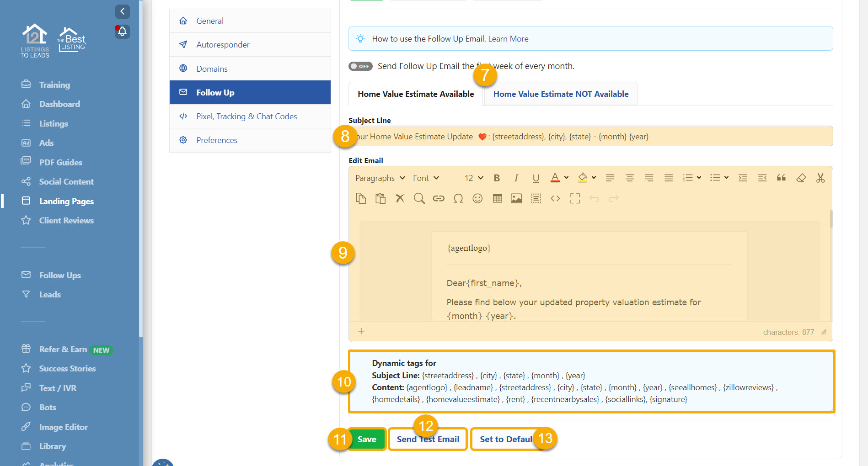Switch to Home Value Estimate NOT Available tab
868x466 pixels.
click(561, 94)
